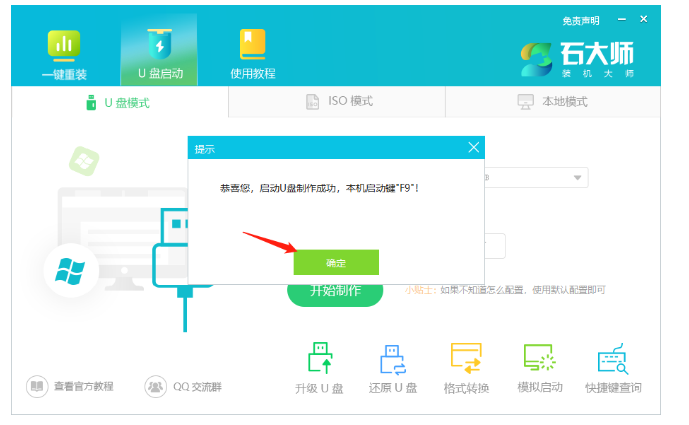
Task: Open the 使用教程 guide icon
Action: [252, 53]
